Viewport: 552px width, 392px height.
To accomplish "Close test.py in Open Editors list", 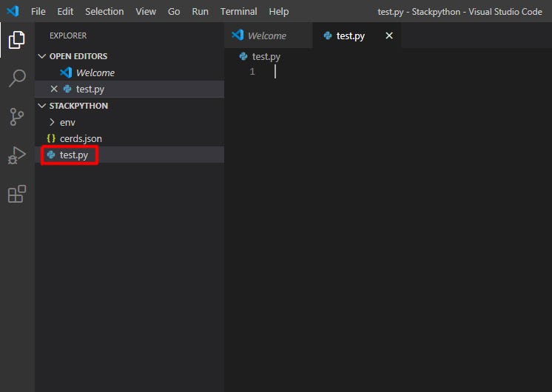I will coord(54,89).
